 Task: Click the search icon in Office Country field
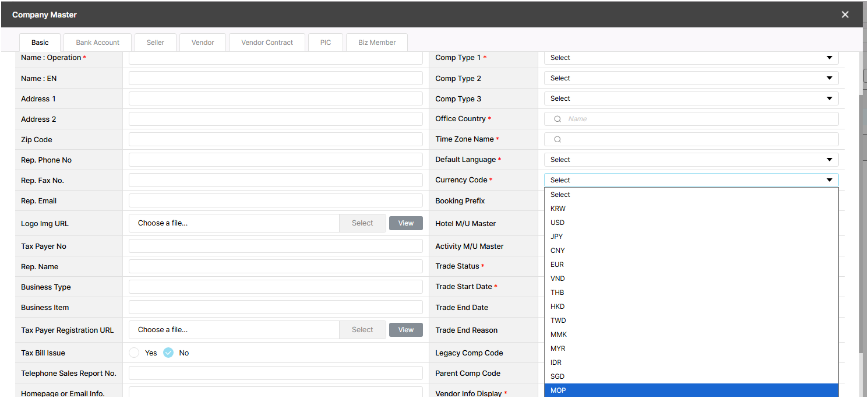(x=558, y=119)
